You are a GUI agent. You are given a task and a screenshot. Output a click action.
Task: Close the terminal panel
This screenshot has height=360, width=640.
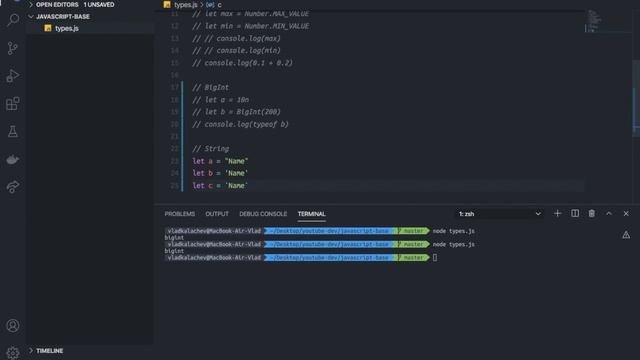coord(626,213)
